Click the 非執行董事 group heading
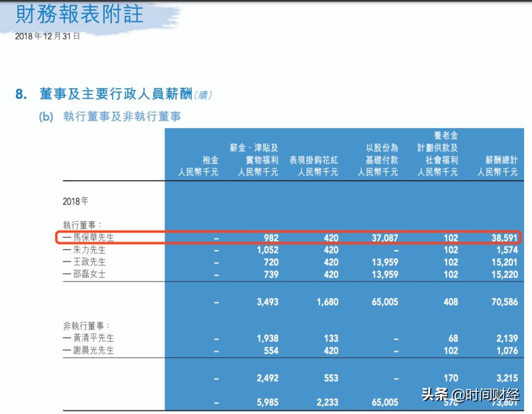Screen dimensions: 532x414 pos(86,326)
